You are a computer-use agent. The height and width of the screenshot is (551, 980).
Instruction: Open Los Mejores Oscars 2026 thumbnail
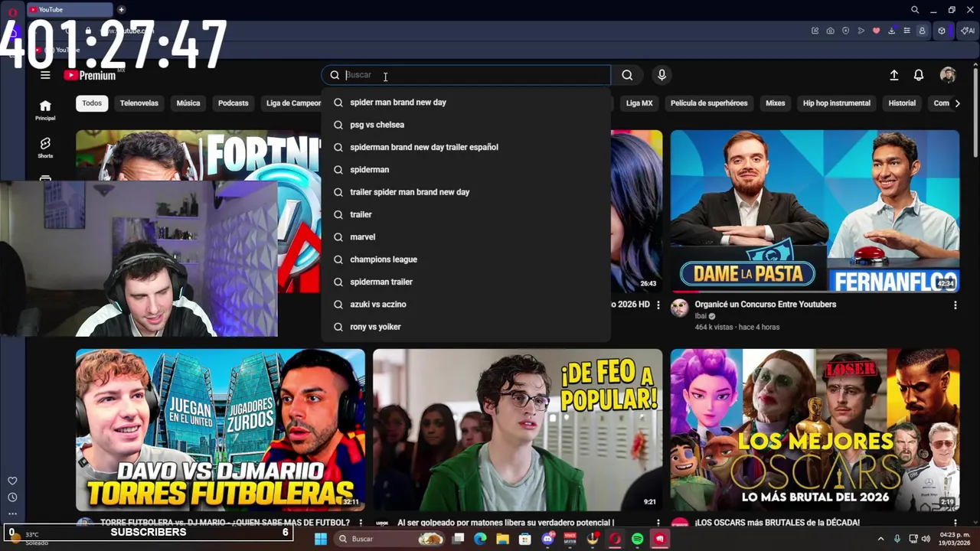click(815, 430)
